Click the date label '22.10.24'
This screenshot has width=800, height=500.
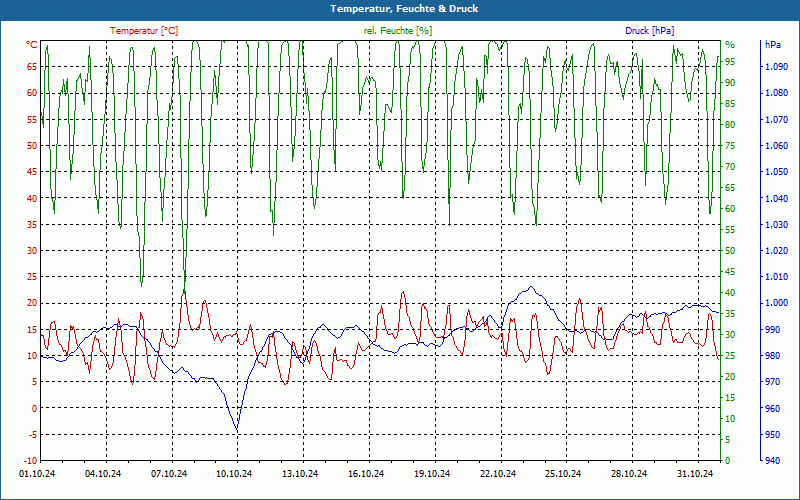click(x=497, y=473)
